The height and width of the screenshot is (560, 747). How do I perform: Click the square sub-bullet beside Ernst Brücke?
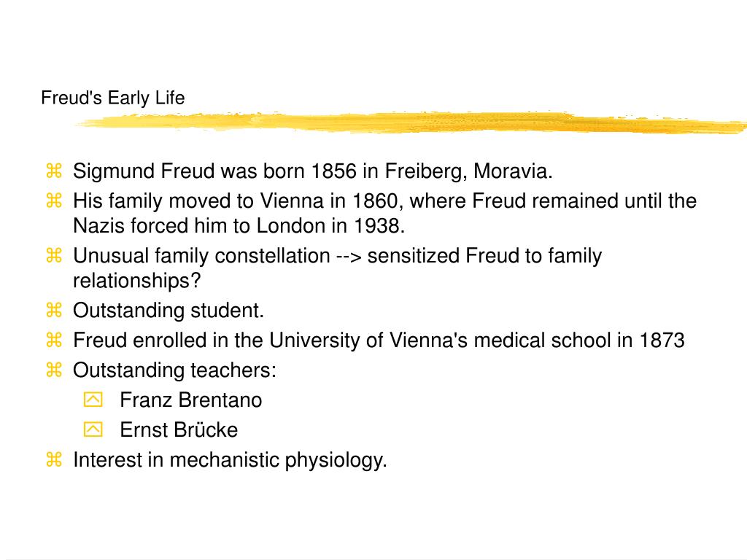click(93, 429)
